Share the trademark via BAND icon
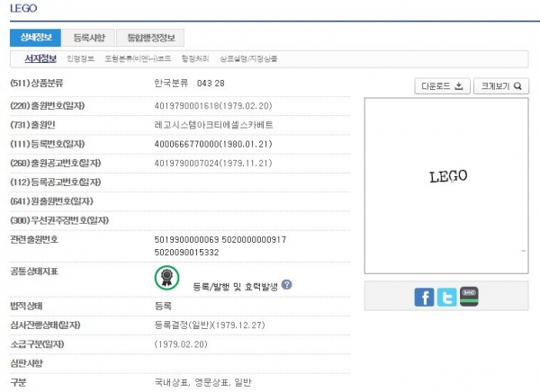540x392 pixels. click(x=469, y=297)
